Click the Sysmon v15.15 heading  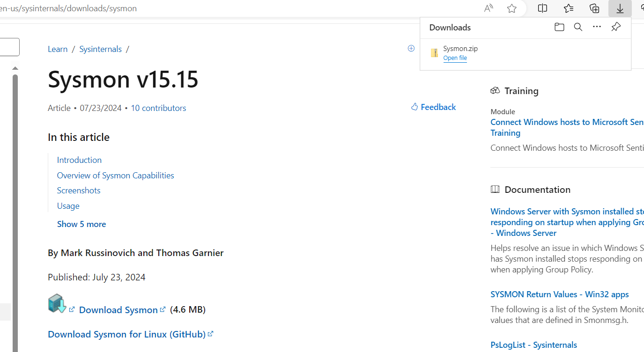[123, 79]
